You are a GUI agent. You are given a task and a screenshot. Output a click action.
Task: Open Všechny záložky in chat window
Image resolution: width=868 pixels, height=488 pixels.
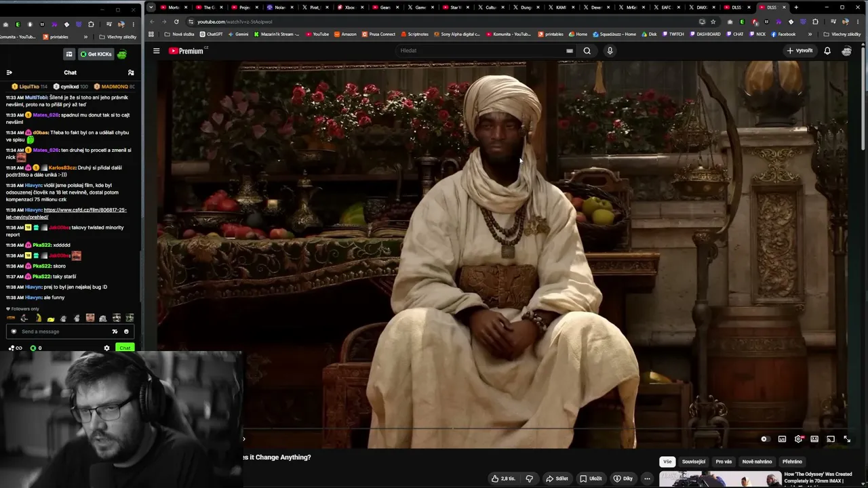pos(117,37)
